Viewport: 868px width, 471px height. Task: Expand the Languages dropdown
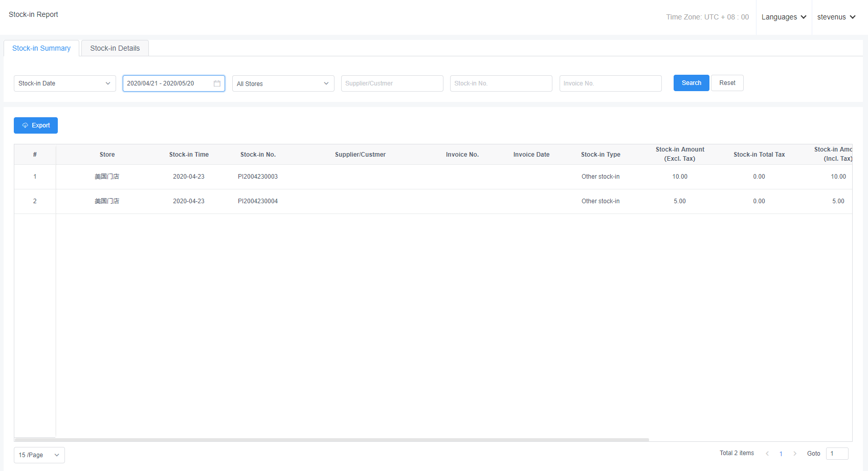(784, 17)
